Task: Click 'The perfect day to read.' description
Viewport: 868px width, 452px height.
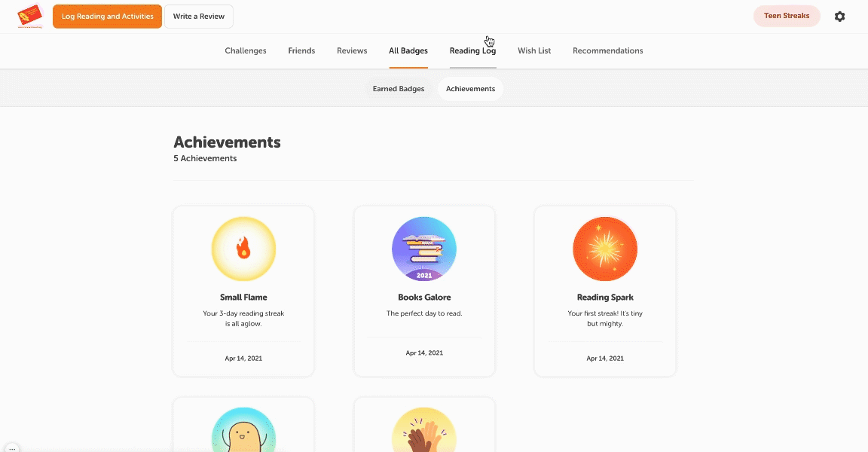Action: tap(424, 313)
